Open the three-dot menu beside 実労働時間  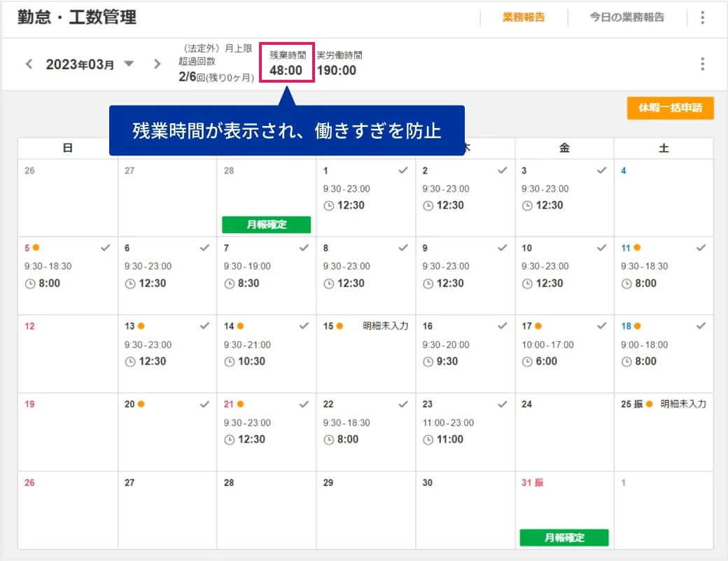click(x=703, y=64)
